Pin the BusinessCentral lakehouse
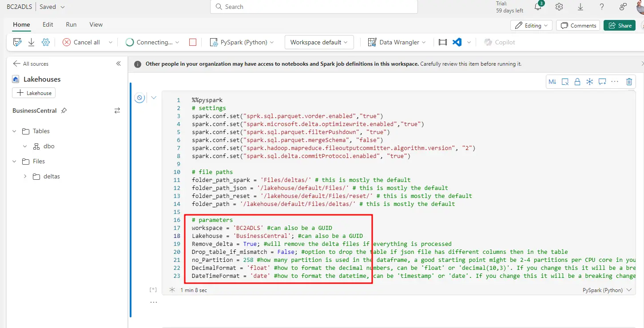 [64, 111]
